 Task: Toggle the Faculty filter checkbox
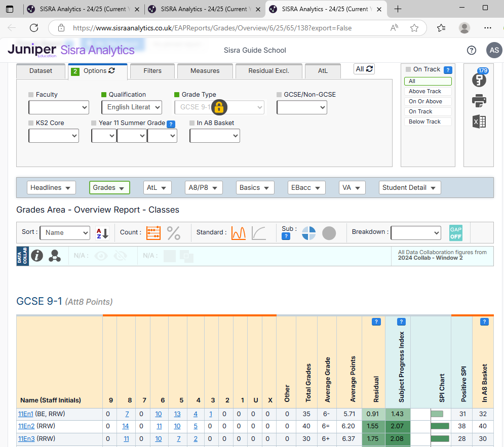pos(31,95)
